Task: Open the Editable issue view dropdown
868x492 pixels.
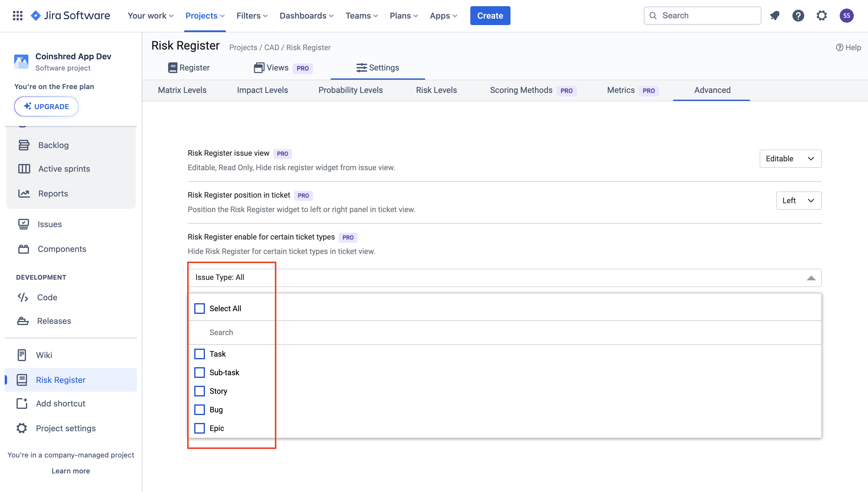Action: pyautogui.click(x=790, y=158)
